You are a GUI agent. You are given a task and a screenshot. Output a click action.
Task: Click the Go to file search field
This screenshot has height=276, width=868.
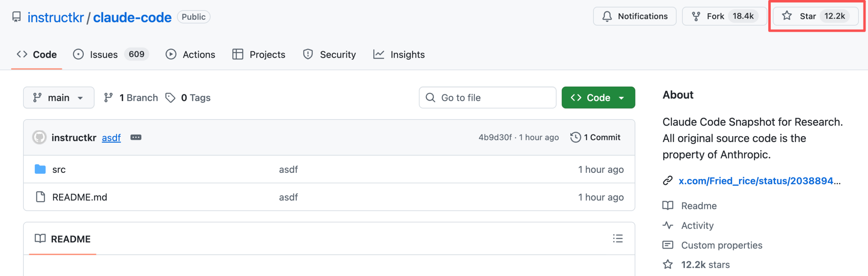pos(487,98)
